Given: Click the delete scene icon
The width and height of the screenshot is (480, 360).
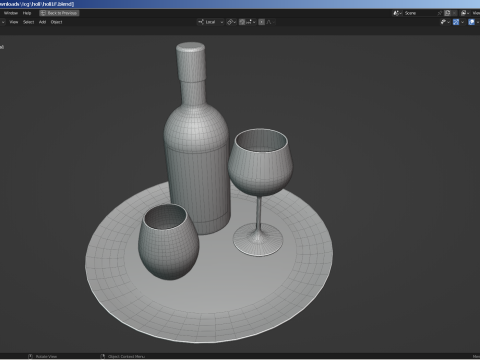Looking at the screenshot, I should pyautogui.click(x=454, y=13).
